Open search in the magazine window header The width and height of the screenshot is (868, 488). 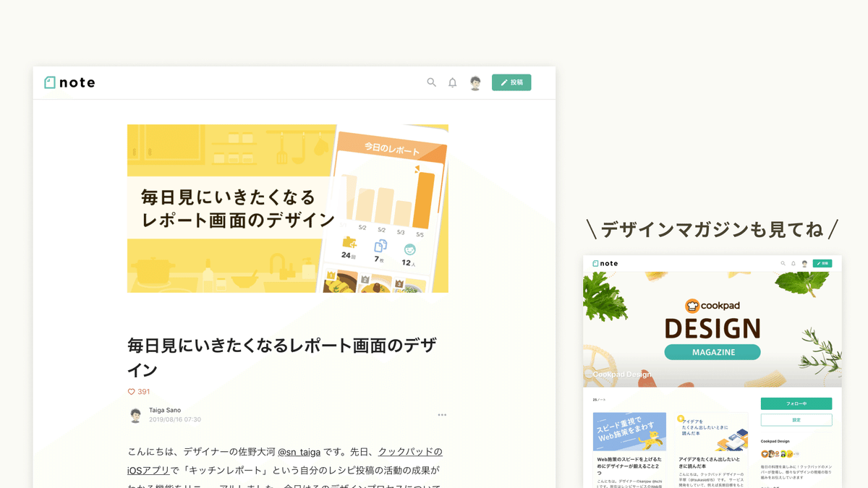tap(783, 263)
